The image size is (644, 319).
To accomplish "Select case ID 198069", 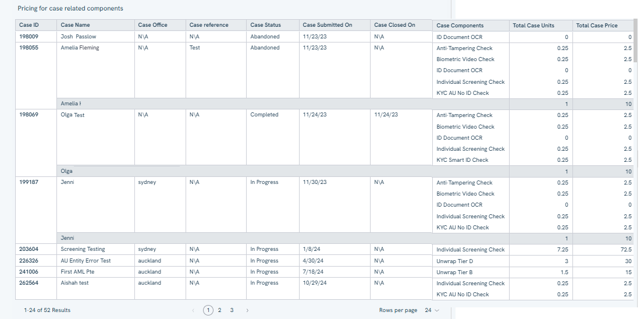I will click(29, 115).
